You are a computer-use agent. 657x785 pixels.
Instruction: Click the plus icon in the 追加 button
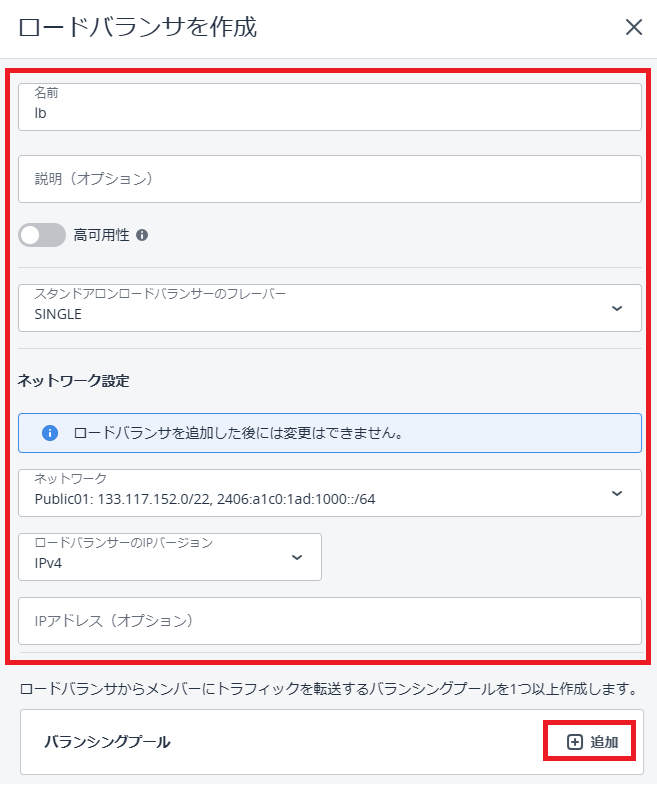[x=574, y=742]
